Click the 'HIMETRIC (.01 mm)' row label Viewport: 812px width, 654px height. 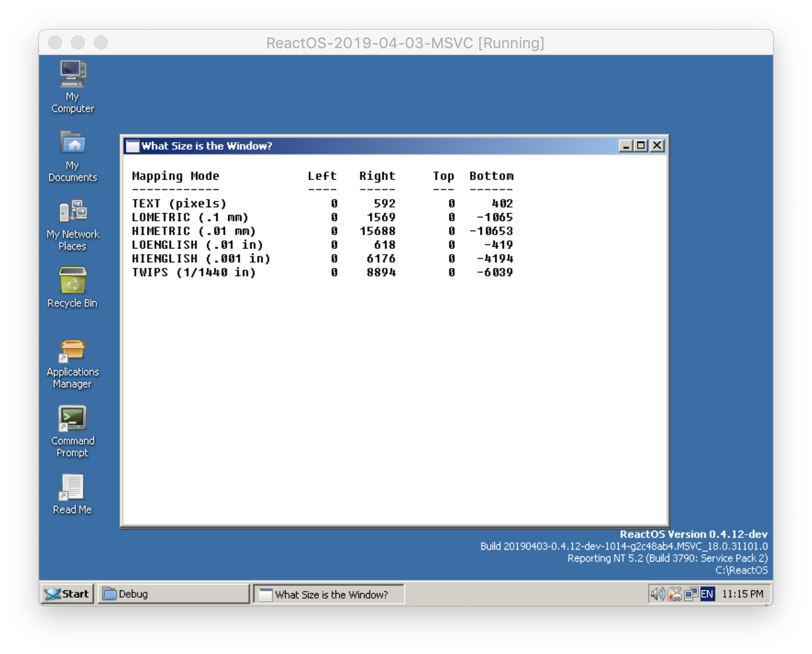pyautogui.click(x=194, y=231)
